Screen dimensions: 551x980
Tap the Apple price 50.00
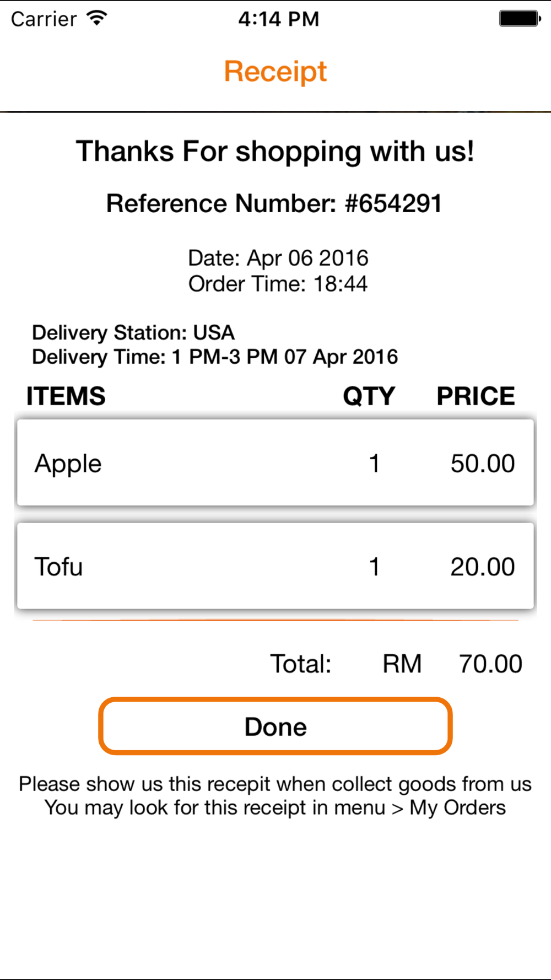tap(483, 463)
